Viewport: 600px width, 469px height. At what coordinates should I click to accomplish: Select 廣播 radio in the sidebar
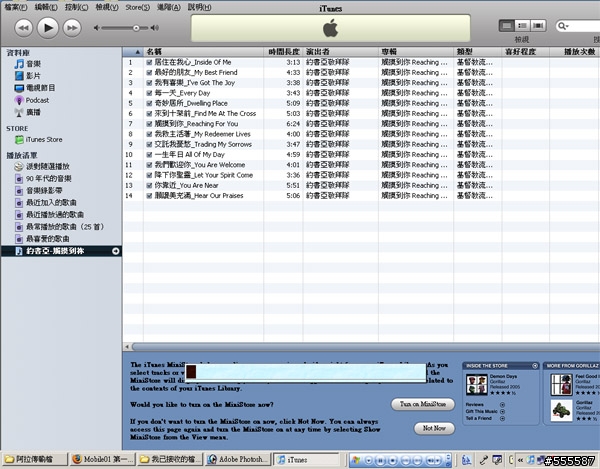(28, 112)
